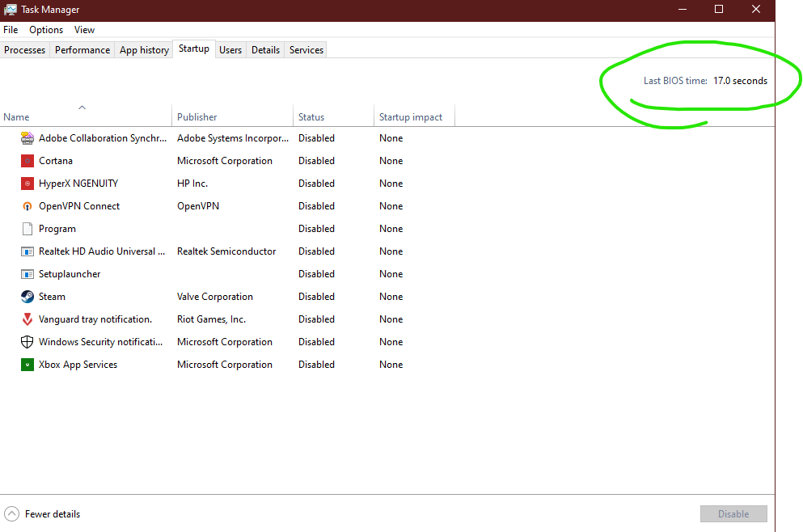Select the Vanguard tray notification entry

pos(95,319)
